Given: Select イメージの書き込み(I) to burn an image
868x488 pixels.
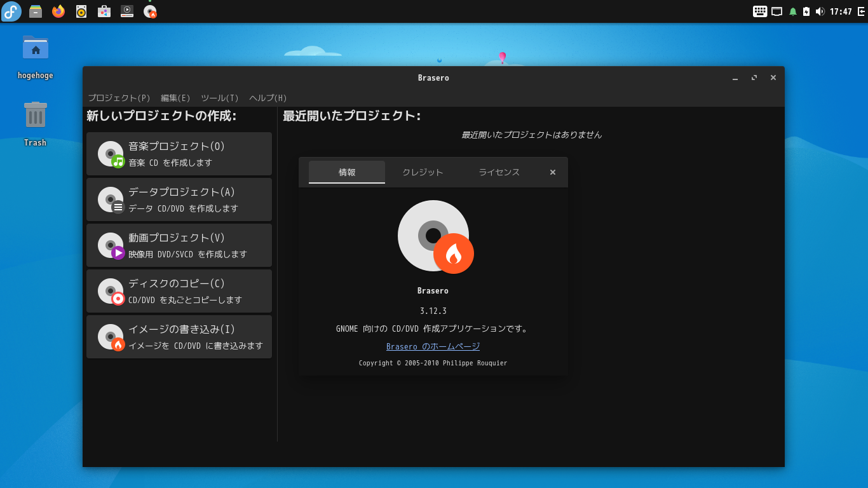Looking at the screenshot, I should coord(179,337).
